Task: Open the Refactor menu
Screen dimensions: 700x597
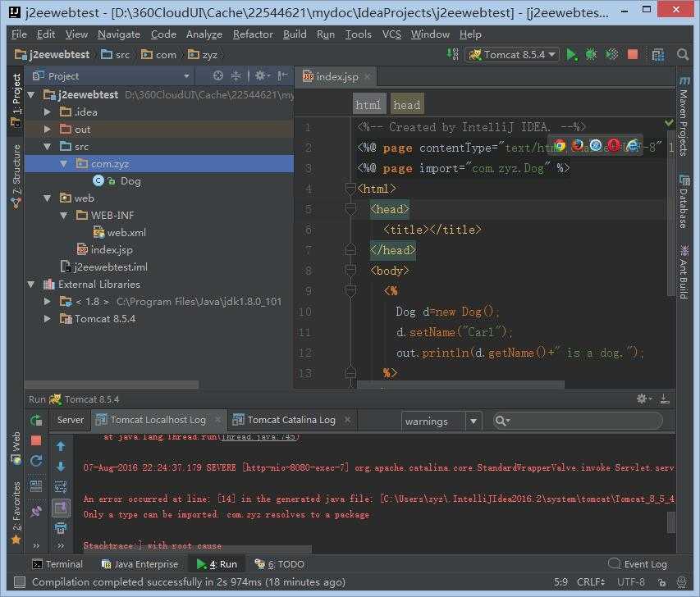Action: click(x=253, y=34)
